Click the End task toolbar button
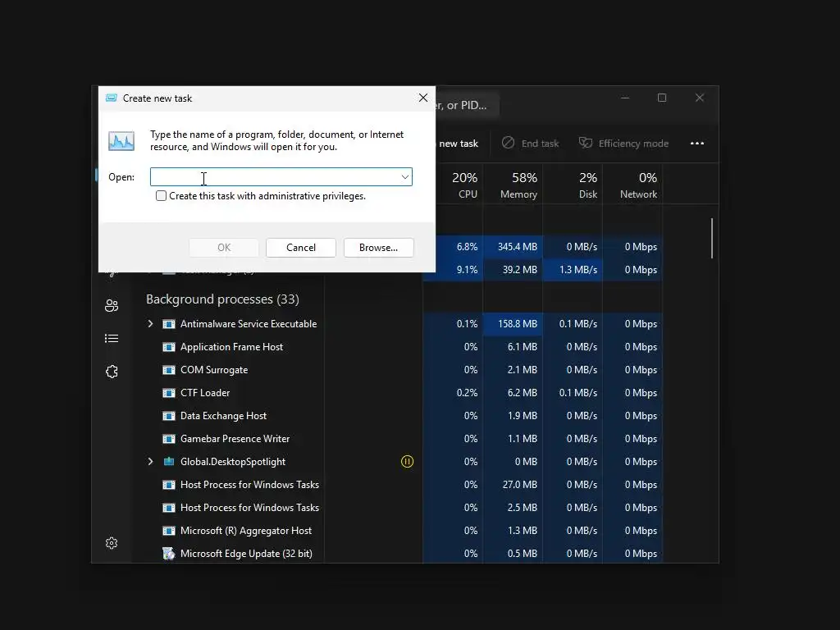This screenshot has height=630, width=840. (x=531, y=144)
